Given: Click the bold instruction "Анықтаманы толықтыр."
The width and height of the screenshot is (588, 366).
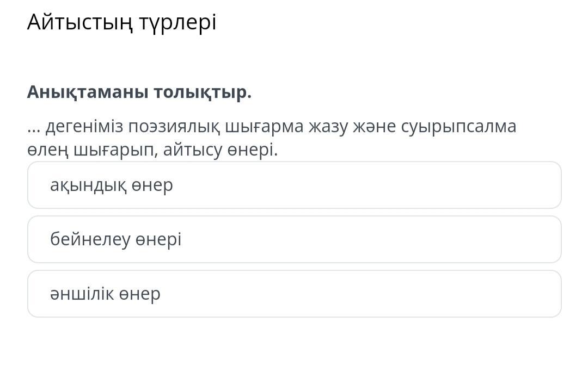Looking at the screenshot, I should [139, 92].
